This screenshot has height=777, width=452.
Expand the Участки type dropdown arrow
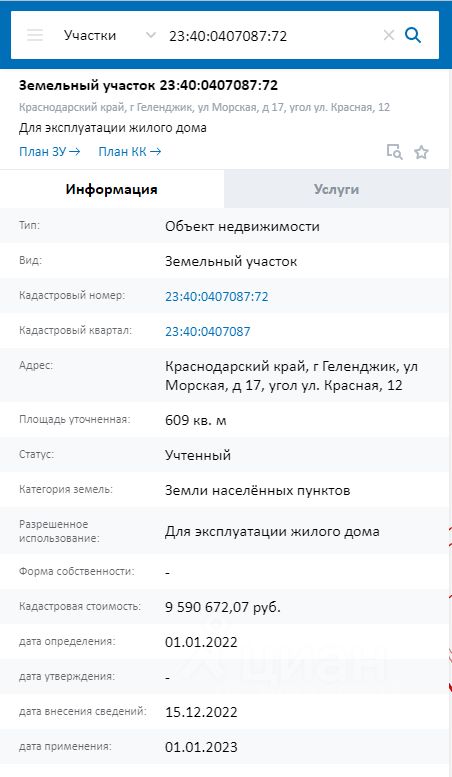tap(151, 35)
